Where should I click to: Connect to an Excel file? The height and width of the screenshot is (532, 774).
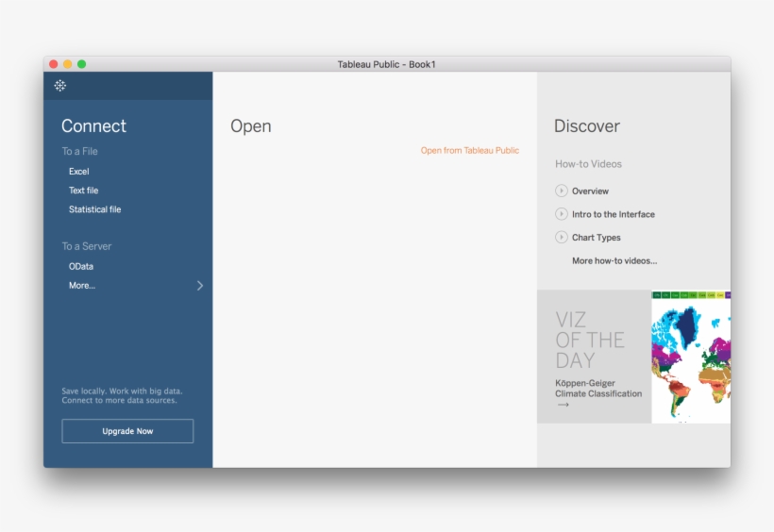(79, 172)
